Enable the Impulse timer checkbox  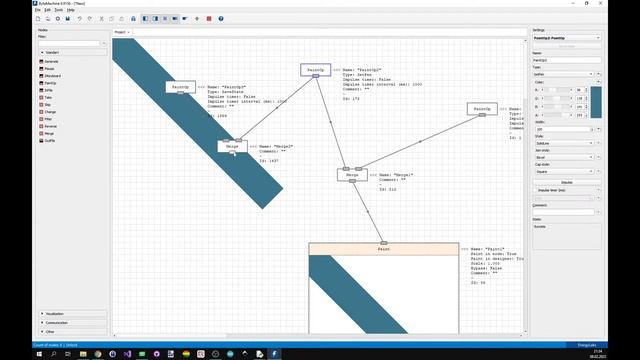(536, 190)
